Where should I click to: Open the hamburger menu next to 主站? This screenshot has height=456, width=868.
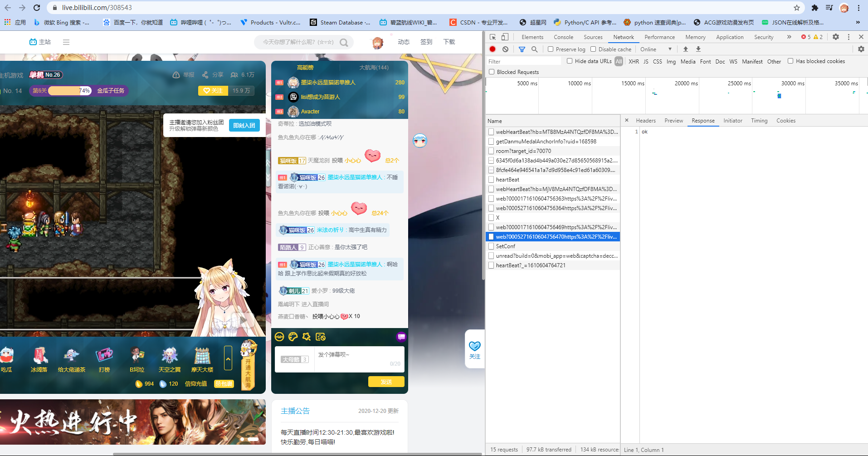click(66, 42)
